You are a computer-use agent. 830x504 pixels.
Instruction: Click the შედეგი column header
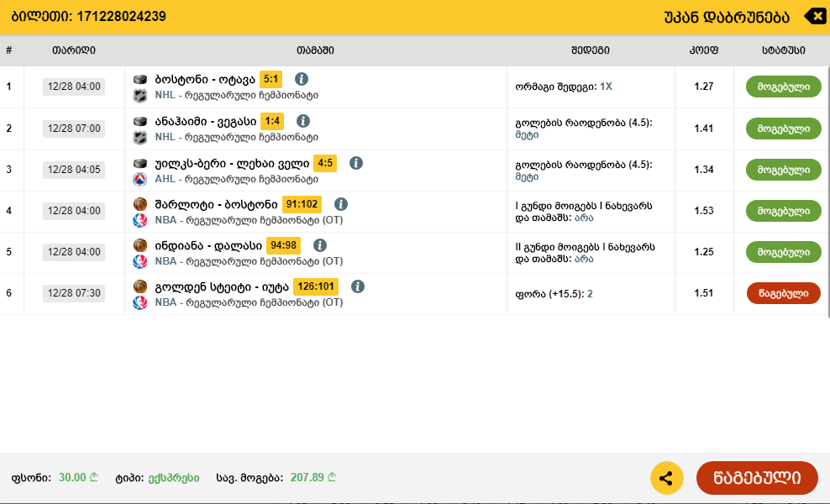tap(591, 51)
